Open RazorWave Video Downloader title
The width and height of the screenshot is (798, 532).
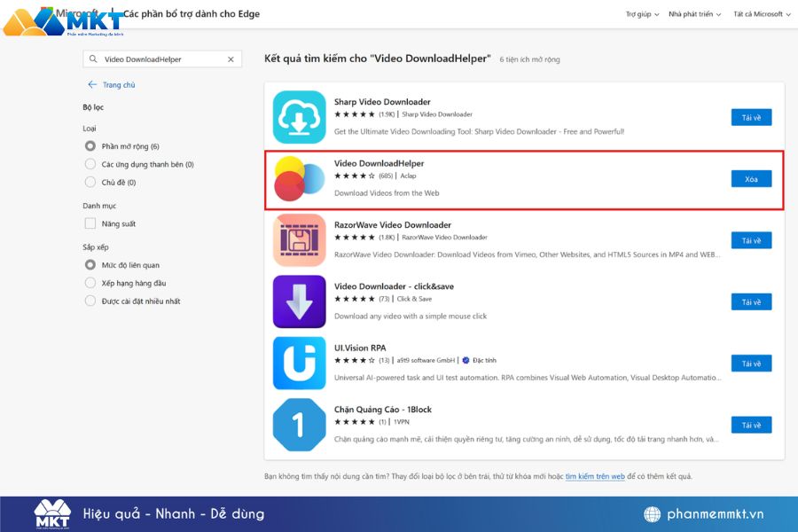(x=393, y=225)
